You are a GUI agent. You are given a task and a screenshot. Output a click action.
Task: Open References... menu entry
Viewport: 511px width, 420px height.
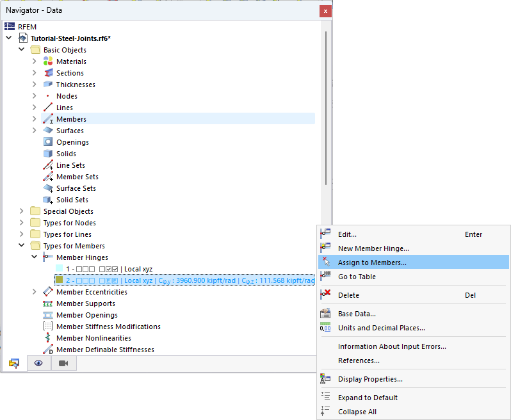[x=413, y=360]
